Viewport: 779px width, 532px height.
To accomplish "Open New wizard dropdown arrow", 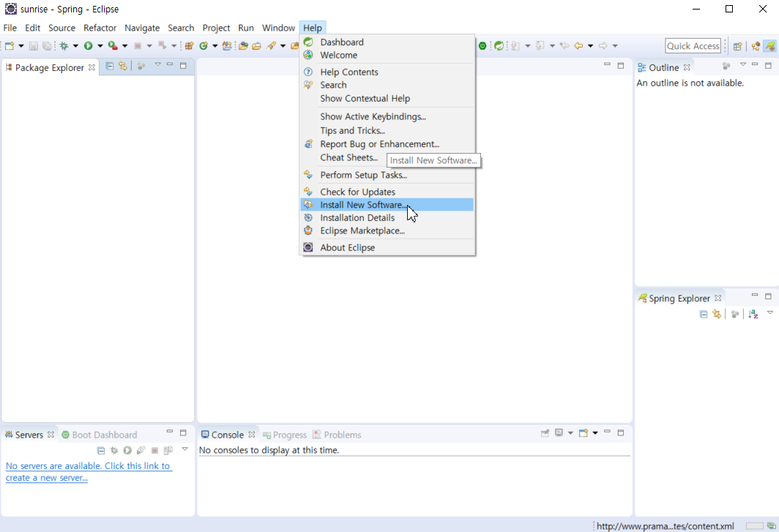I will (x=20, y=45).
